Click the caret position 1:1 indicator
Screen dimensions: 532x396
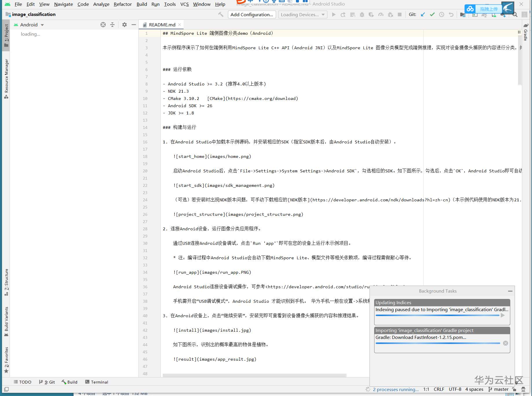(426, 389)
